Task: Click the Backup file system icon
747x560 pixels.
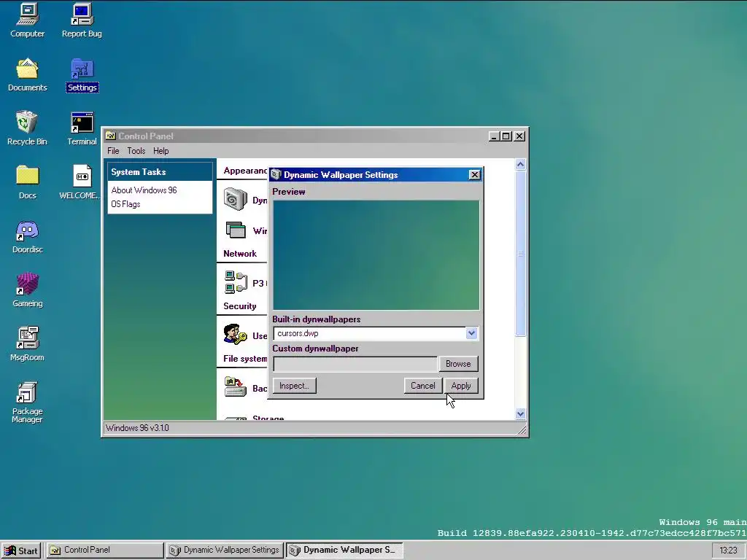Action: 236,387
